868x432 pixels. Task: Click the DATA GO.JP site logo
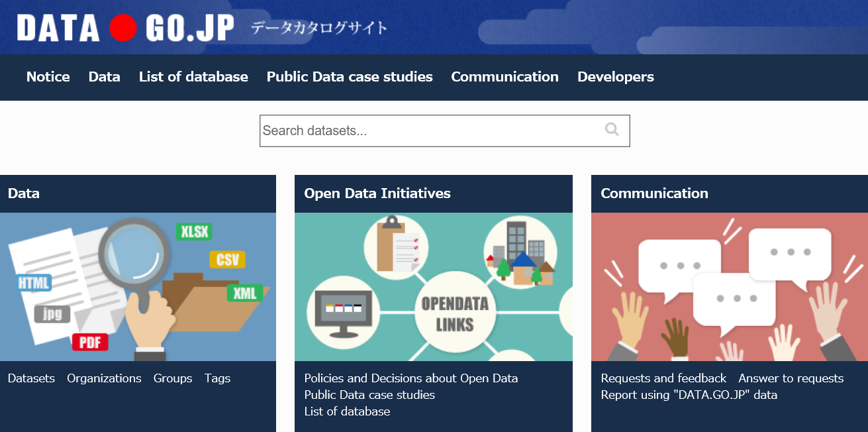(x=126, y=28)
